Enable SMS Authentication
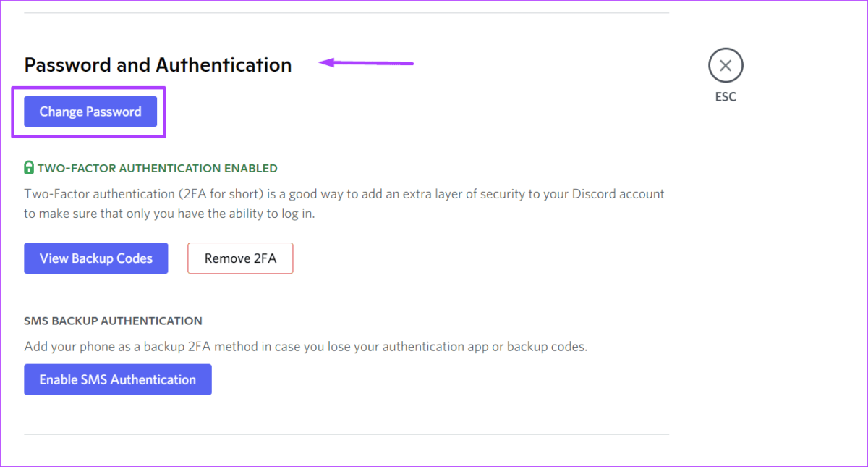Viewport: 868px width, 467px height. click(x=117, y=379)
